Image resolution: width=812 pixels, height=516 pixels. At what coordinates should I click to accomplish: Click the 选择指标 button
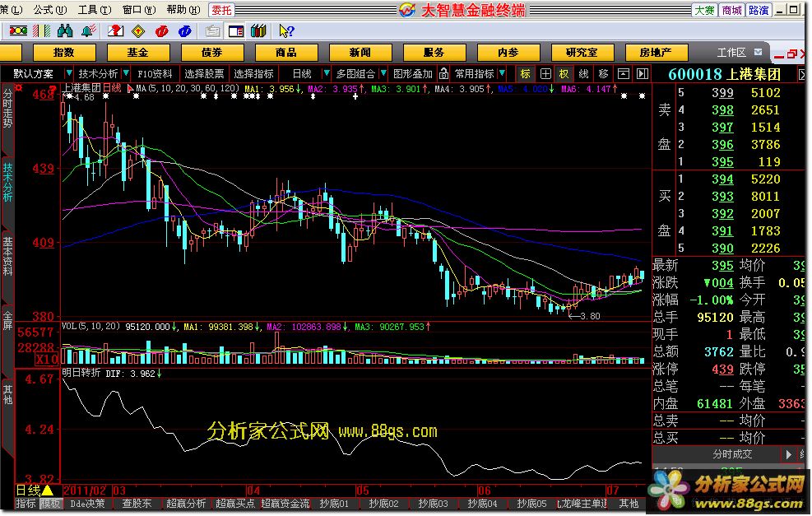coord(253,73)
